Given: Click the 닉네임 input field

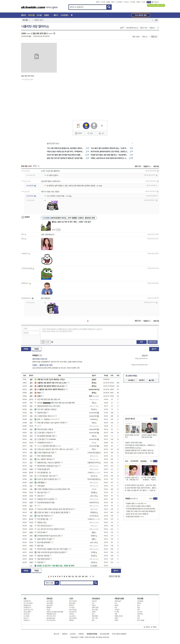Looking at the screenshot, I should point(31,328).
